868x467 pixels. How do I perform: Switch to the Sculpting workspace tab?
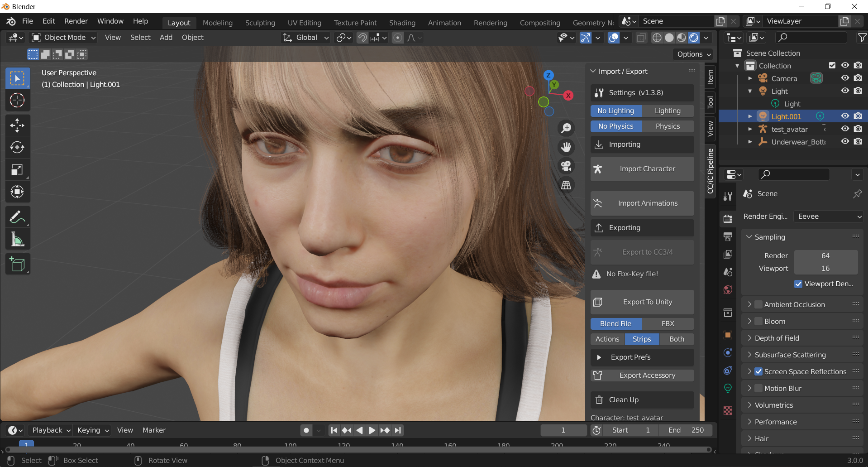[x=260, y=23]
